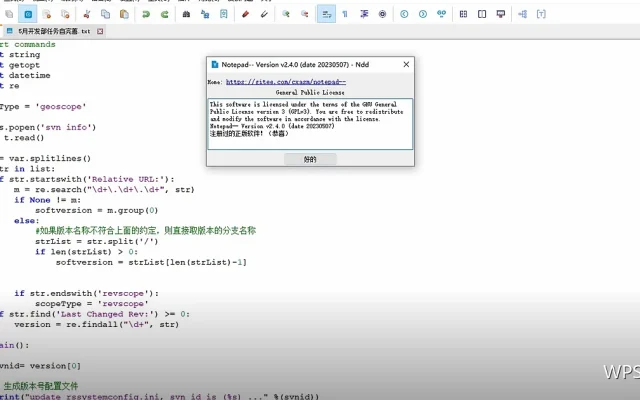Viewport: 640px width, 400px height.
Task: Close the Notepad-- Version dialog
Action: coord(406,64)
